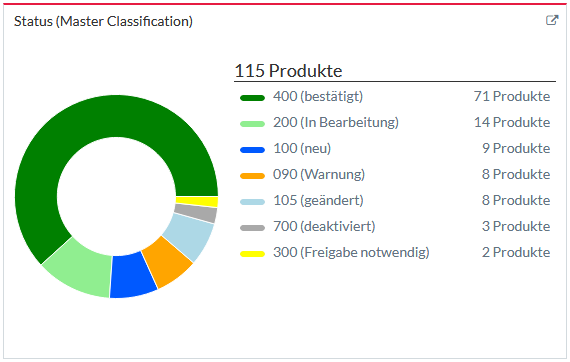The image size is (570, 362).
Task: Click the dark green 400 (bestätigt) legend swatch
Action: 252,98
